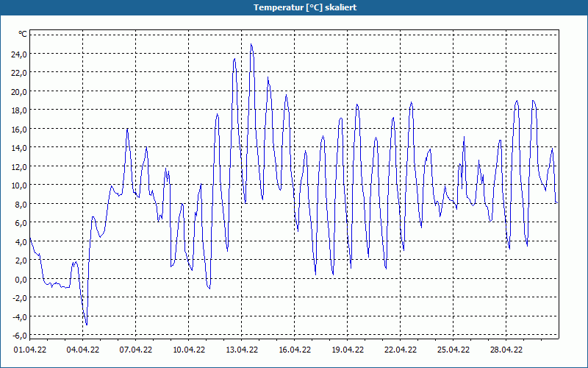Click the 28.04.22 date label
Image resolution: width=588 pixels, height=368 pixels.
(x=506, y=350)
